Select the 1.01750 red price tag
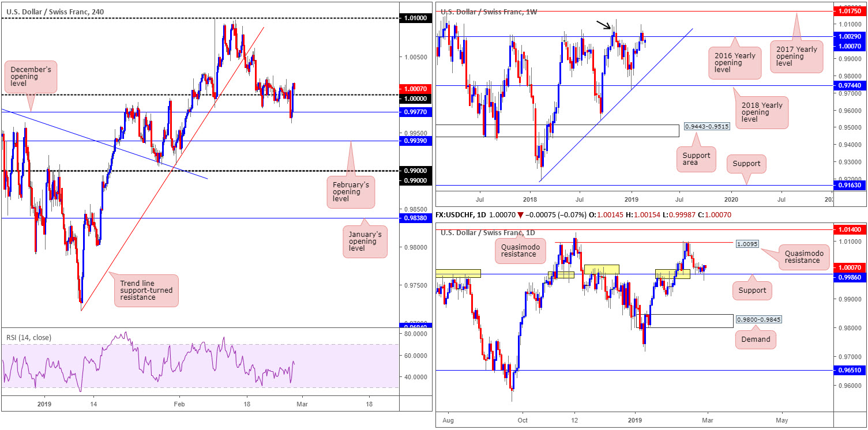This screenshot has height=430, width=868. 850,12
